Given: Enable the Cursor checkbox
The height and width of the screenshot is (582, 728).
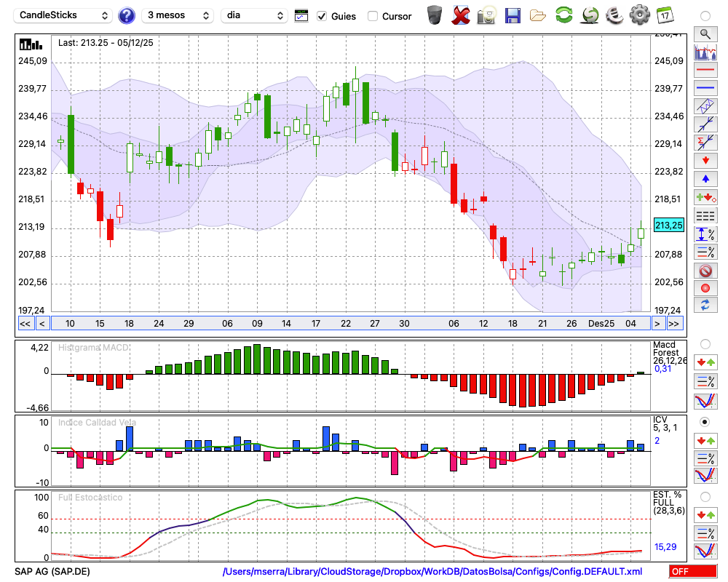Looking at the screenshot, I should pos(373,16).
